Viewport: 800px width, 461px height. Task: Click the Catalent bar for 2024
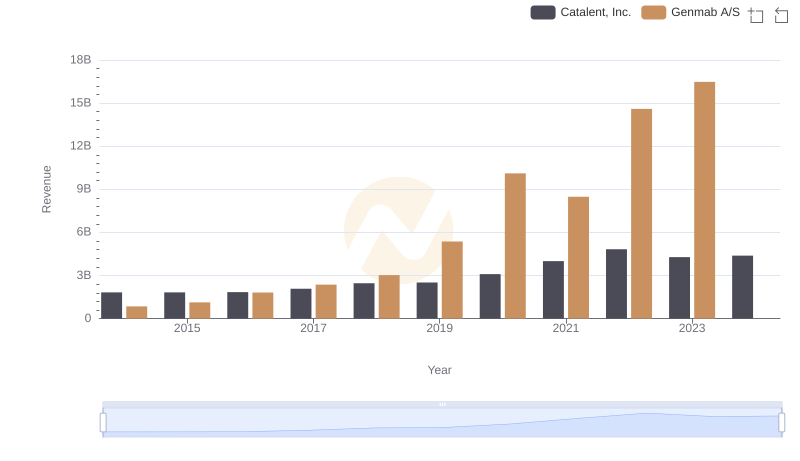[x=742, y=287]
